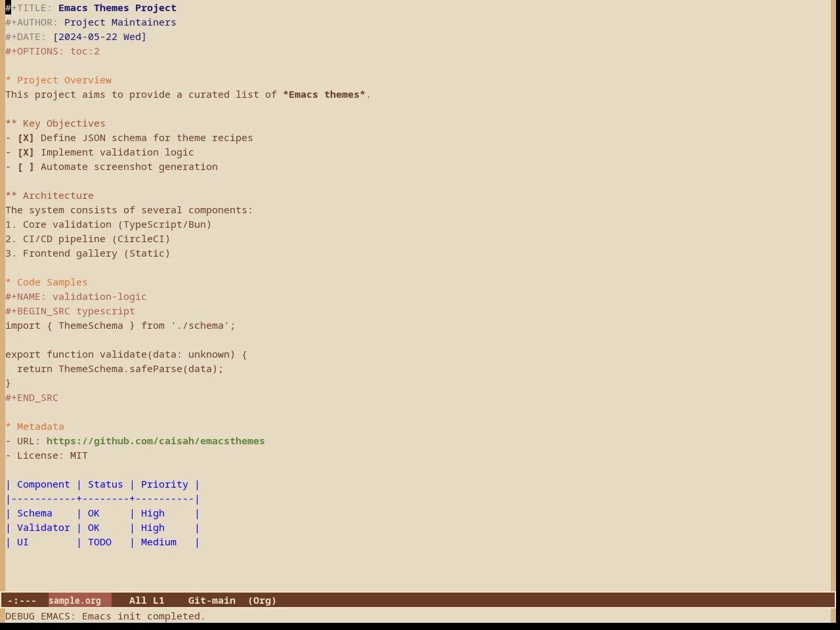This screenshot has height=630, width=840.
Task: Click the bold *Emacs themes* text
Action: pos(324,94)
